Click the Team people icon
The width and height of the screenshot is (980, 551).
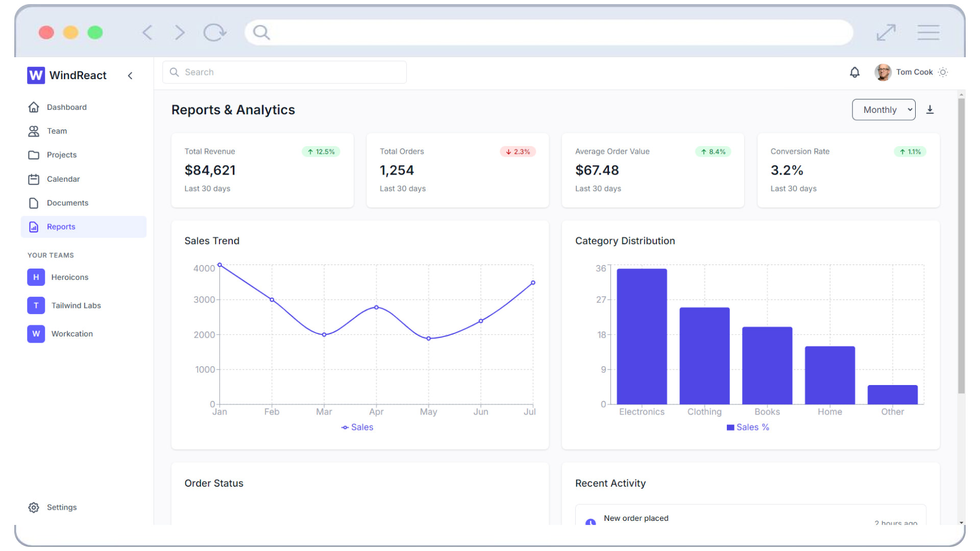point(34,131)
